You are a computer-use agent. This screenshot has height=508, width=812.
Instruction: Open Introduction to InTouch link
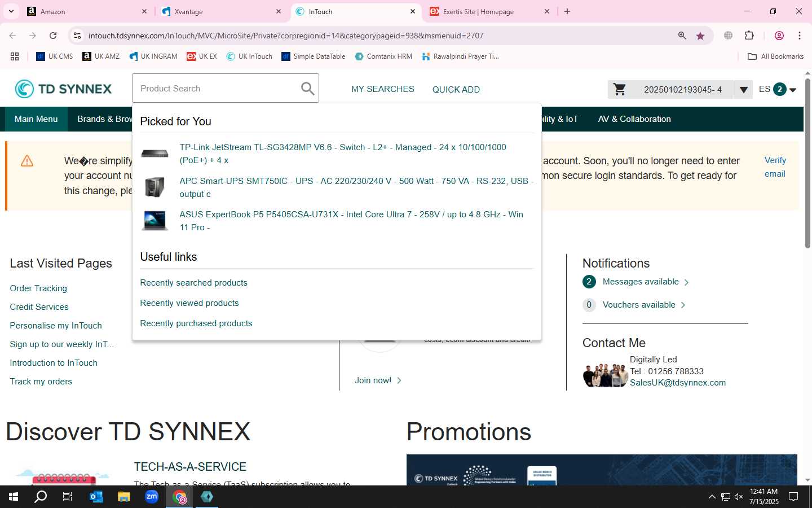(54, 363)
